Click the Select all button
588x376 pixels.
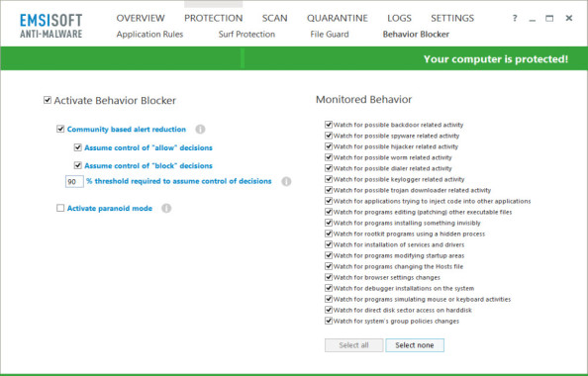354,345
